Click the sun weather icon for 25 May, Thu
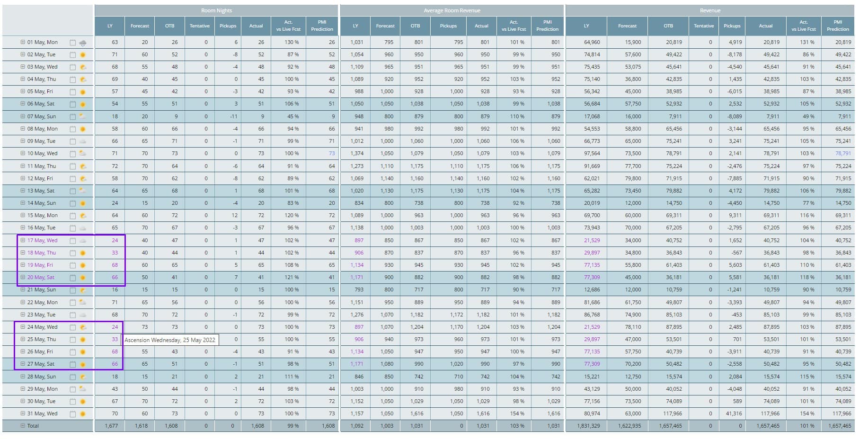Screen dimensions: 868x439 click(x=81, y=339)
